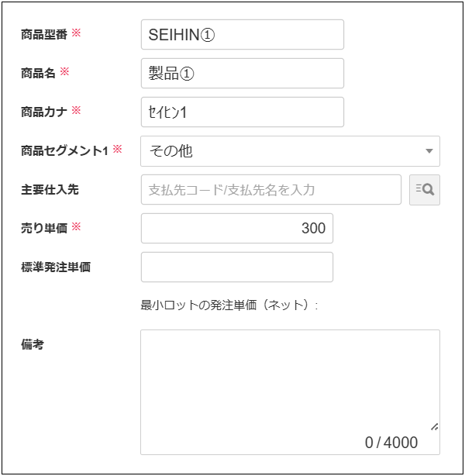Click the 売り単価 field showing 300

pos(236,229)
